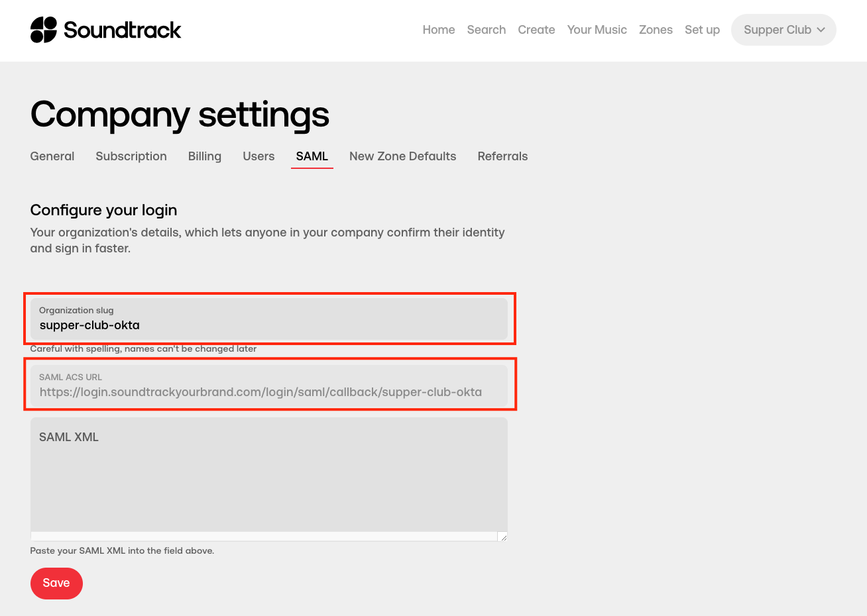The width and height of the screenshot is (867, 616).
Task: Switch to the Subscription tab
Action: [x=131, y=156]
